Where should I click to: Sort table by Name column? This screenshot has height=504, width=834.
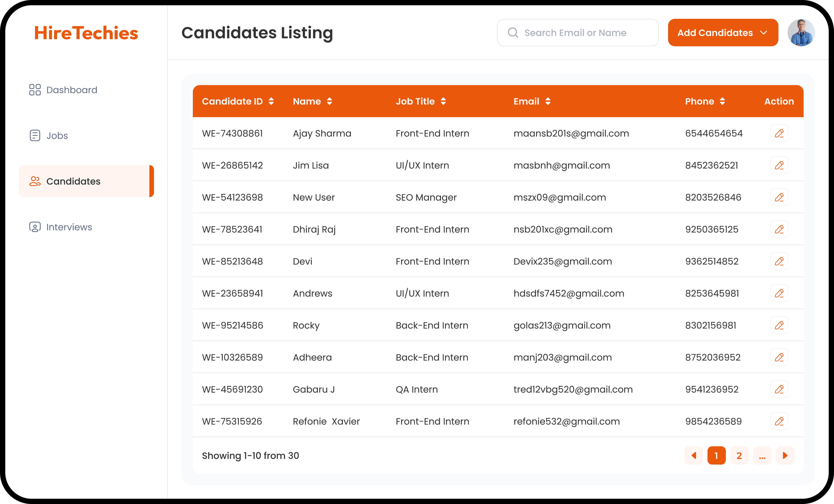tap(329, 101)
